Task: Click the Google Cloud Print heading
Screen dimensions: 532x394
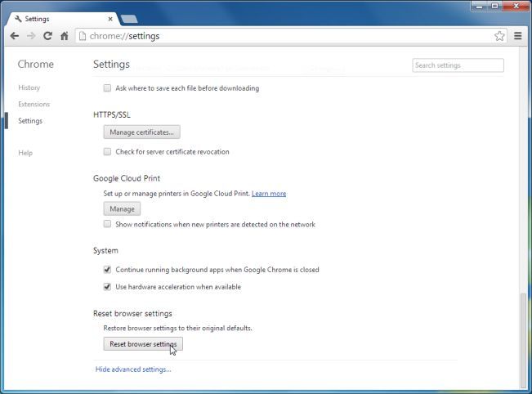Action: (x=127, y=178)
